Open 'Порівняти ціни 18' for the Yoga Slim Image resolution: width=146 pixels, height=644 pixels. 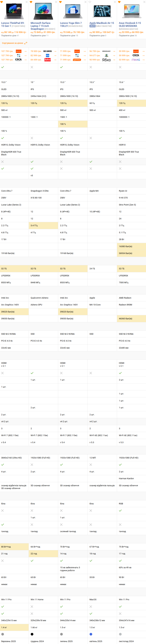click(69, 35)
